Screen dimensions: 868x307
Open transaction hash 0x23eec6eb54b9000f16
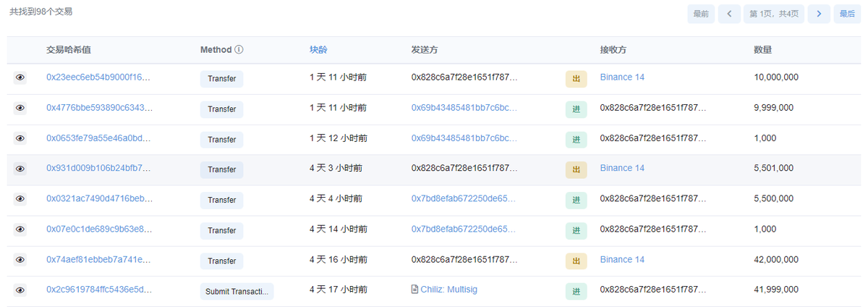pos(99,77)
